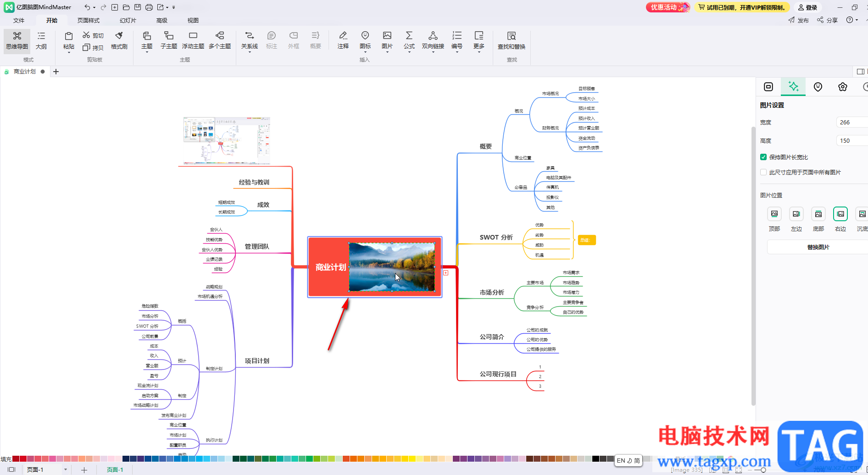Screen dimensions: 868x475
Task: Click the copy (拷贝) icon
Action: tap(86, 47)
